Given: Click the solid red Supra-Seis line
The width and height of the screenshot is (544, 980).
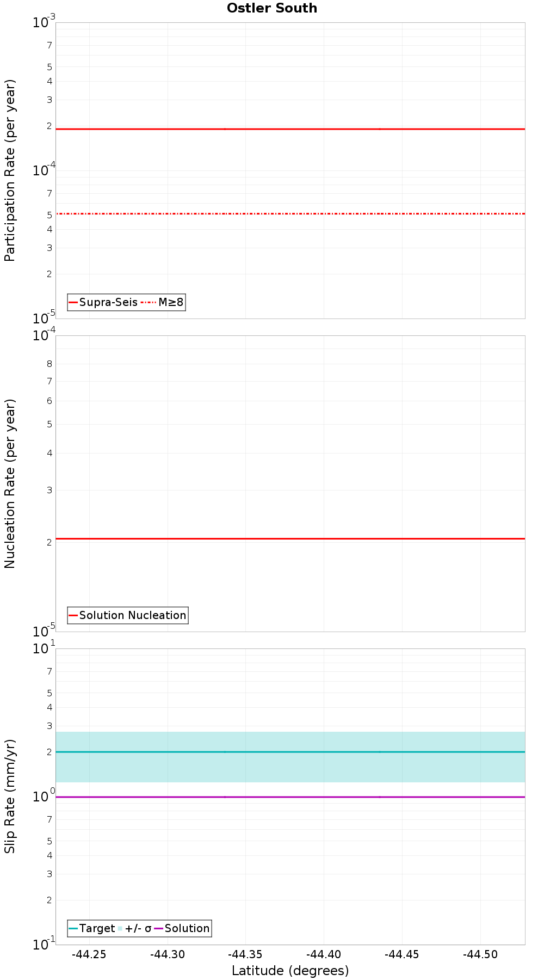Looking at the screenshot, I should pyautogui.click(x=290, y=129).
